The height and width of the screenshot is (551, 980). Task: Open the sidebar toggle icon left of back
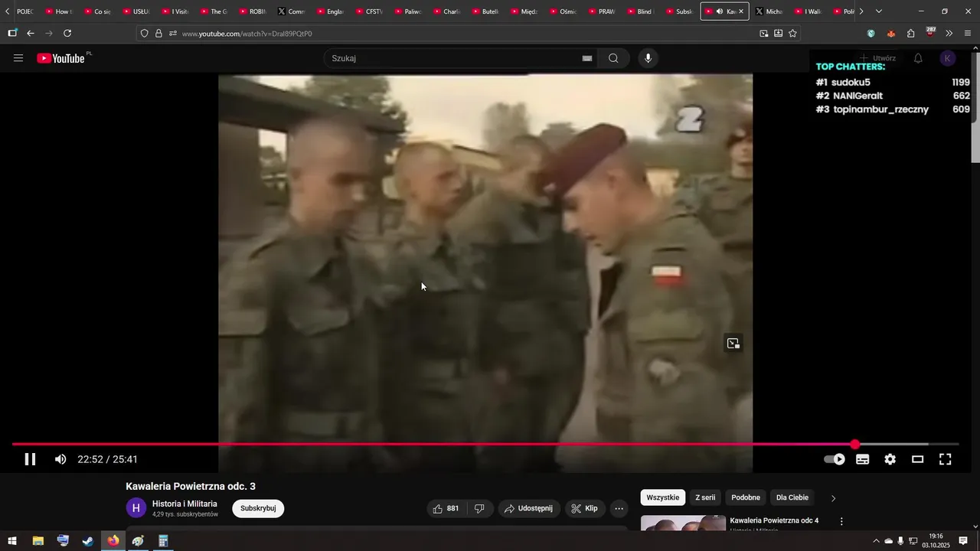tap(12, 33)
